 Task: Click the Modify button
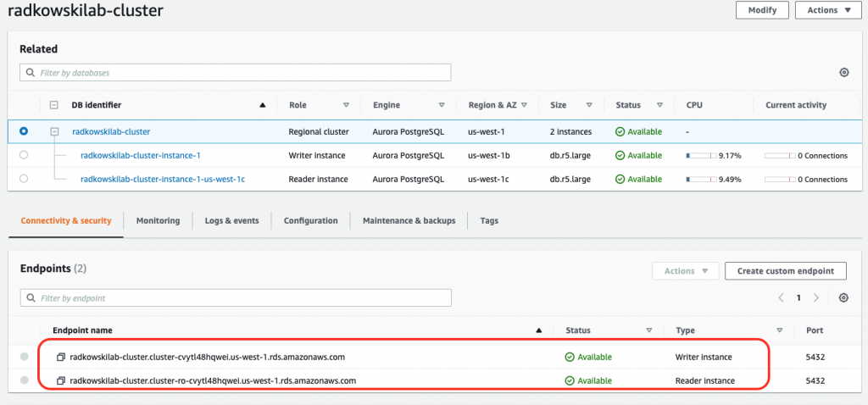tap(762, 10)
